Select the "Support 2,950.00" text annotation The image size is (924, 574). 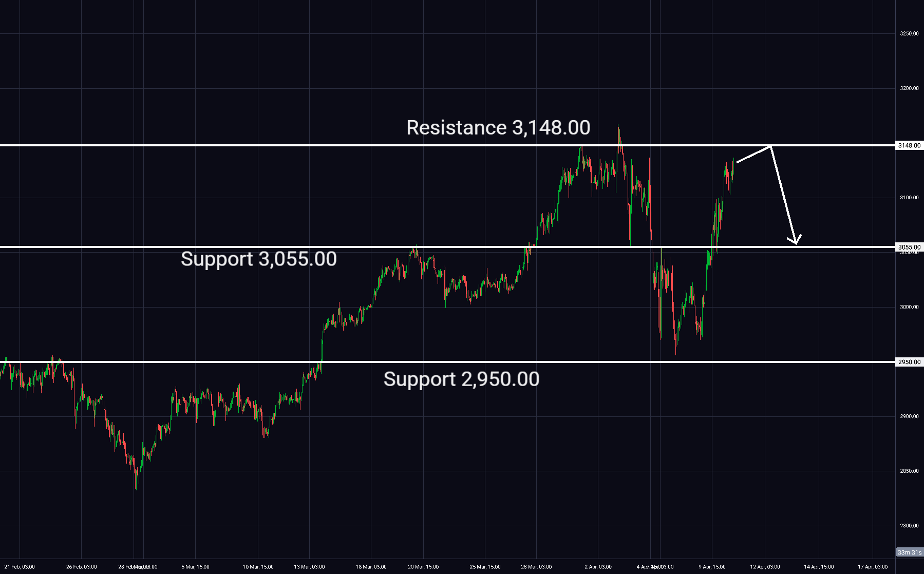tap(461, 379)
